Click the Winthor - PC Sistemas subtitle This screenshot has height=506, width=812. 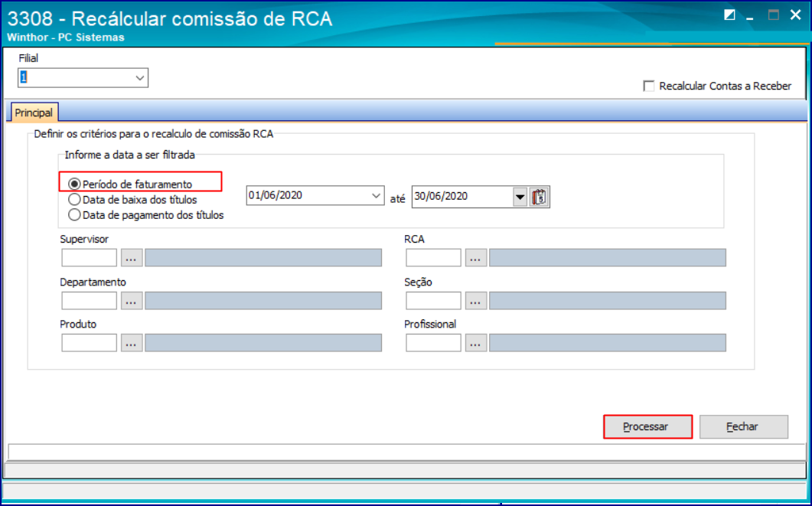click(x=66, y=38)
